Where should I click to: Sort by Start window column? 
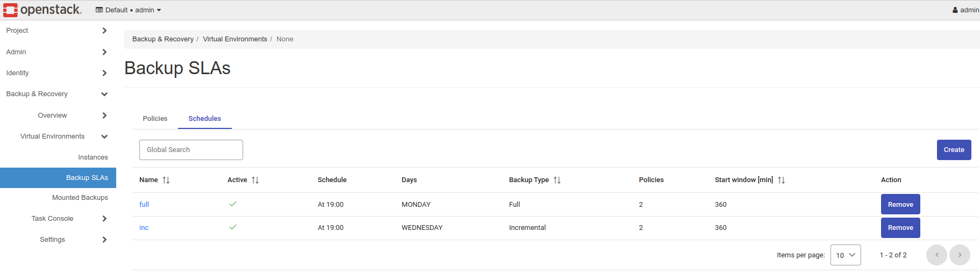(x=781, y=181)
